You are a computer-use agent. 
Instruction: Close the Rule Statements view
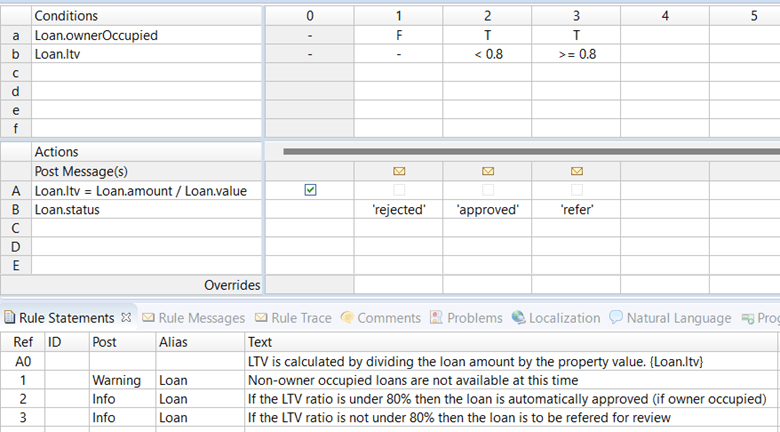tap(127, 318)
